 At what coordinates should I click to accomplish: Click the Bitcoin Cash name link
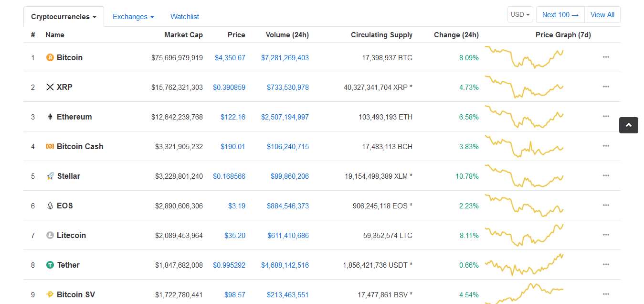click(80, 146)
